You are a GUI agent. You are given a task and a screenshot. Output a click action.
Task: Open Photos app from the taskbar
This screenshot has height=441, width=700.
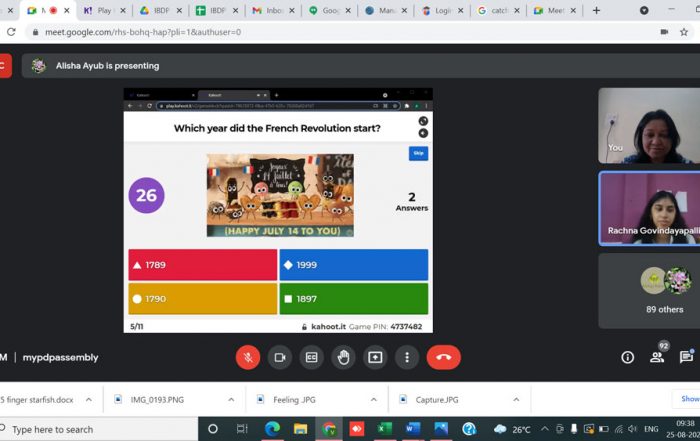pyautogui.click(x=441, y=429)
